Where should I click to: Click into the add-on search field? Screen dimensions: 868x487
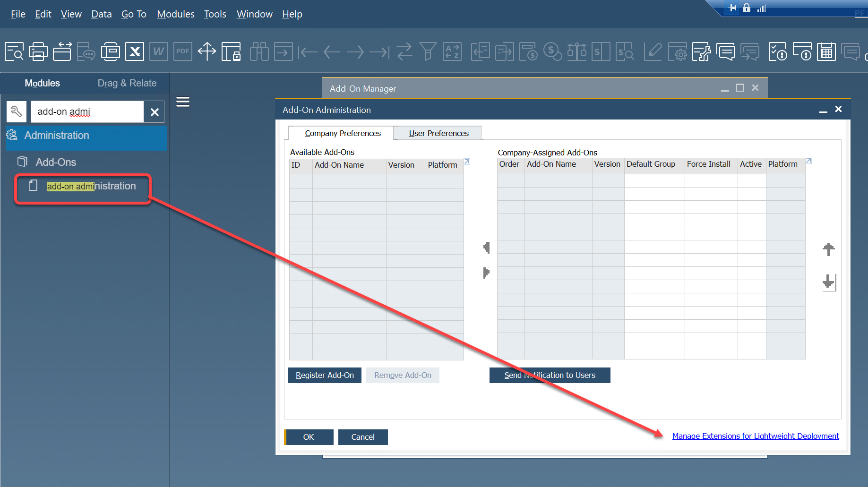(x=87, y=112)
